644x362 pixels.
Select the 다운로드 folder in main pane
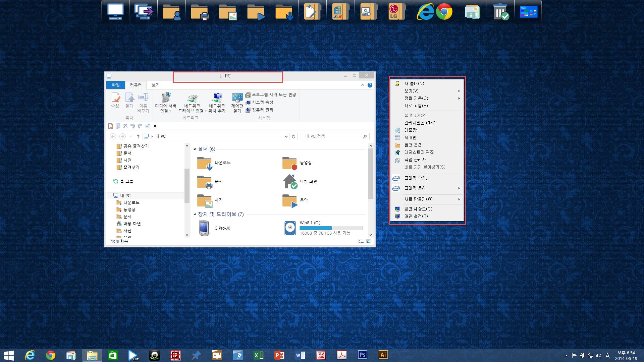[x=214, y=163]
